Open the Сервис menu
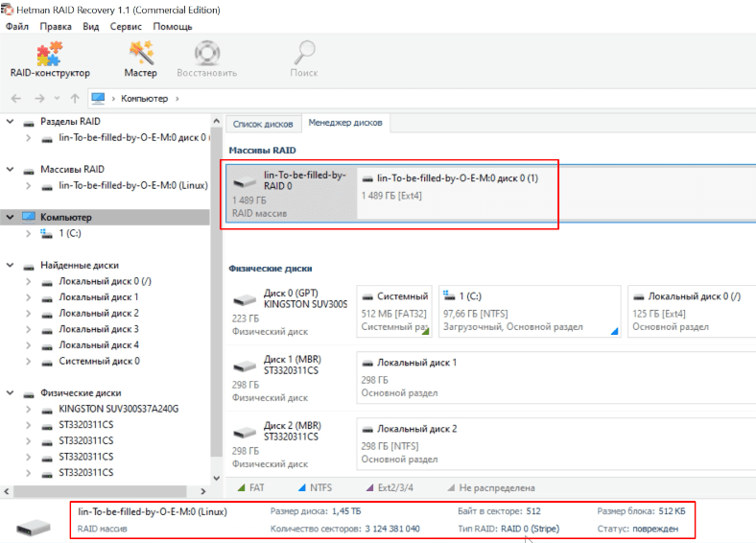 125,27
